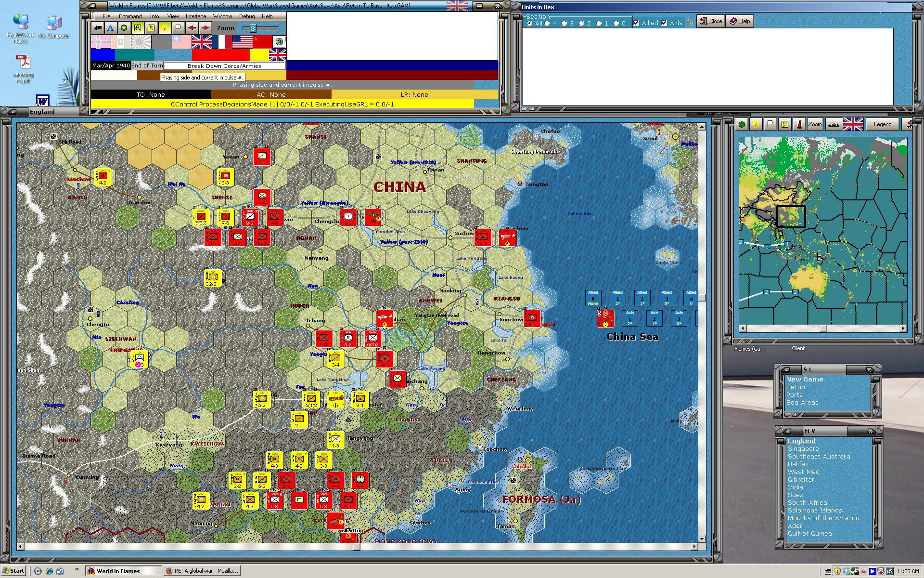
Task: Select 'Singapore' in the M V list
Action: pos(803,448)
